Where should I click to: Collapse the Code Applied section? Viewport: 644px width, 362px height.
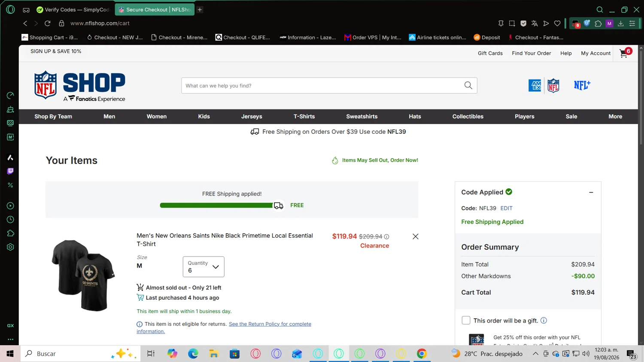(x=591, y=193)
